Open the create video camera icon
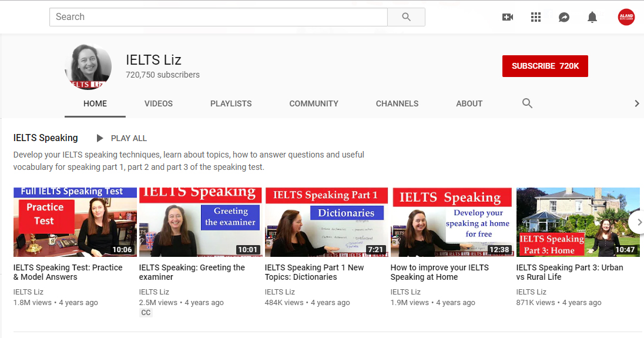Screen dimensions: 644x338 click(x=508, y=17)
